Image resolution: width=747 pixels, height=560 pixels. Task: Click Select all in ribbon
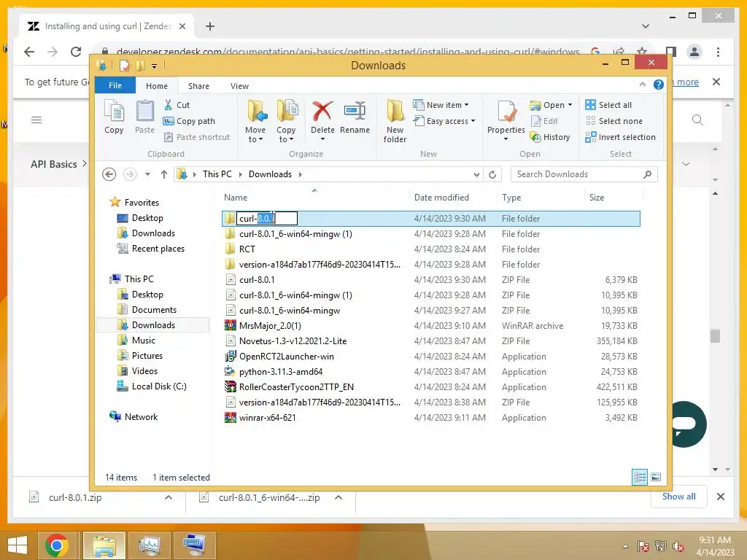609,105
